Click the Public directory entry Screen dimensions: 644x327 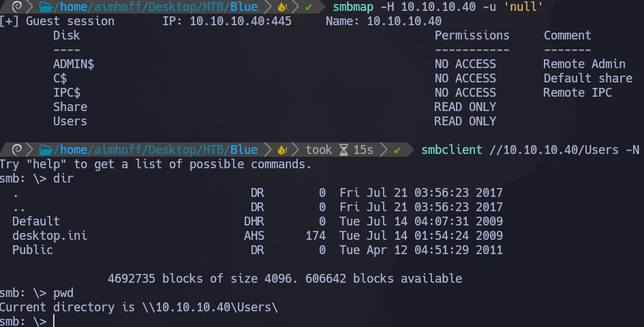click(x=33, y=250)
